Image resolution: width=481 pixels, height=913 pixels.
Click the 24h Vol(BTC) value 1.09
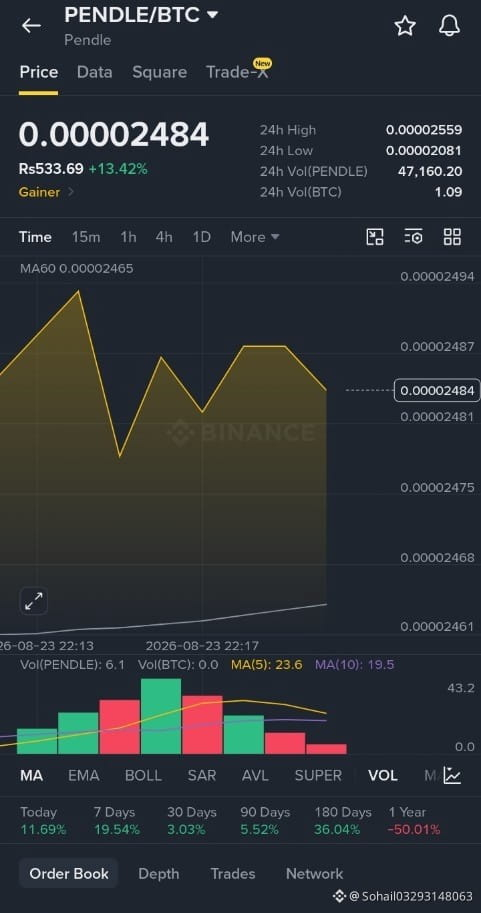coord(448,192)
